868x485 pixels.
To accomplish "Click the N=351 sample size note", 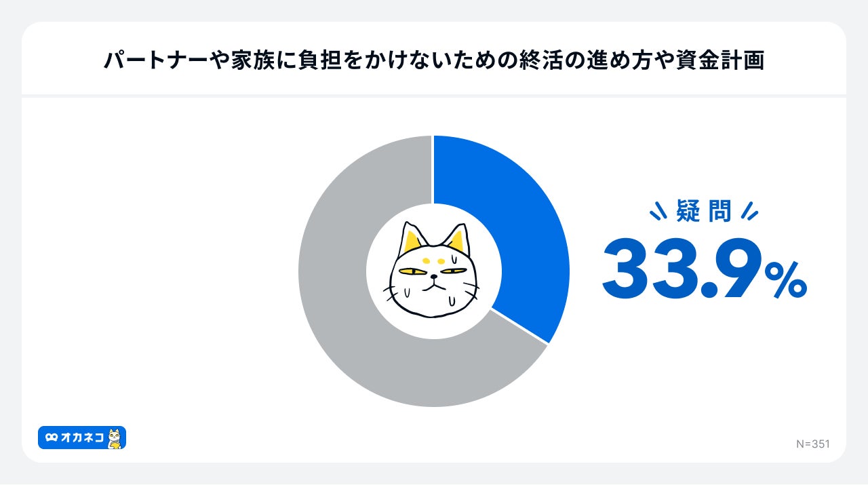I will click(812, 444).
